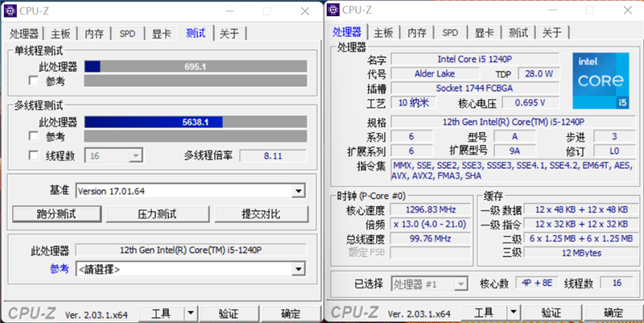The width and height of the screenshot is (644, 323).
Task: Click the 核心数 value 4P + 8E
Action: (x=537, y=283)
